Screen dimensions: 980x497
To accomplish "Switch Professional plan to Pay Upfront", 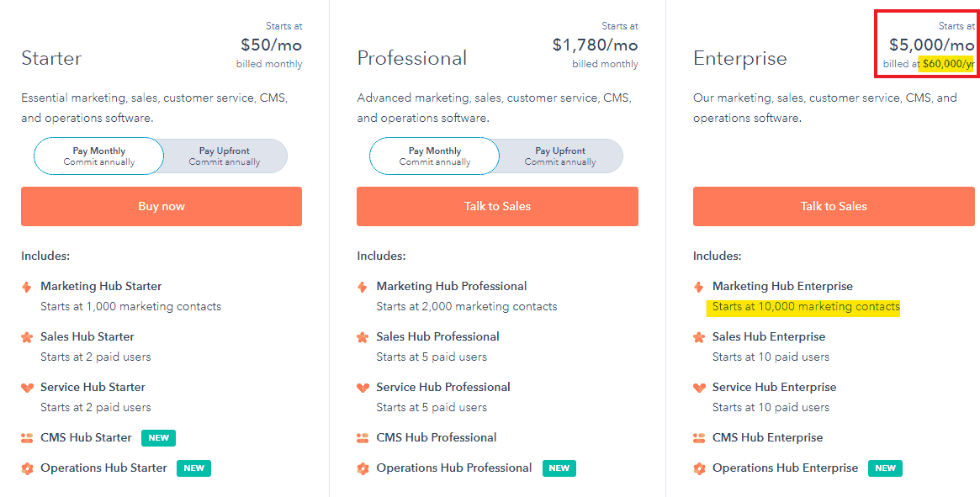I will tap(560, 156).
